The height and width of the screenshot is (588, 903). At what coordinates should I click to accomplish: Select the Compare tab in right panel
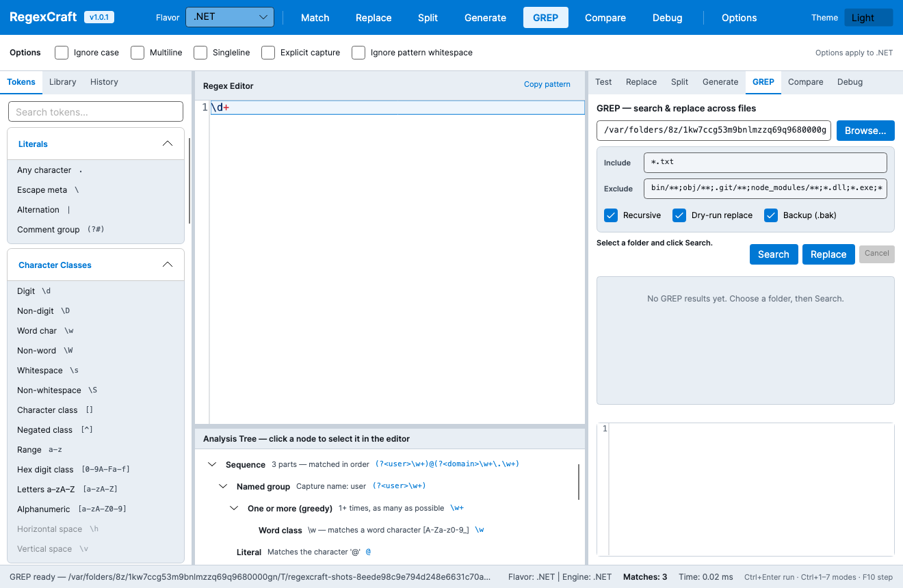pos(805,82)
